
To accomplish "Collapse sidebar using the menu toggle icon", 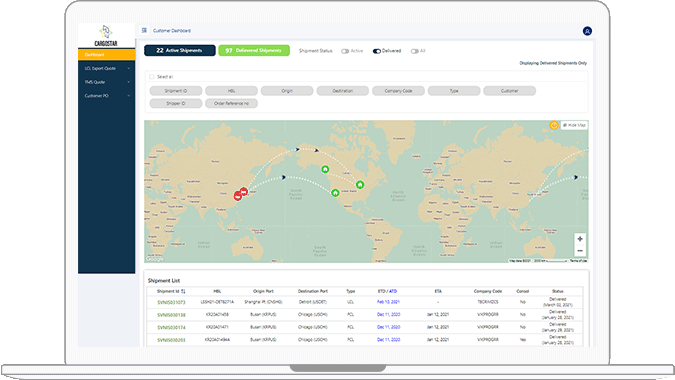I will [144, 31].
